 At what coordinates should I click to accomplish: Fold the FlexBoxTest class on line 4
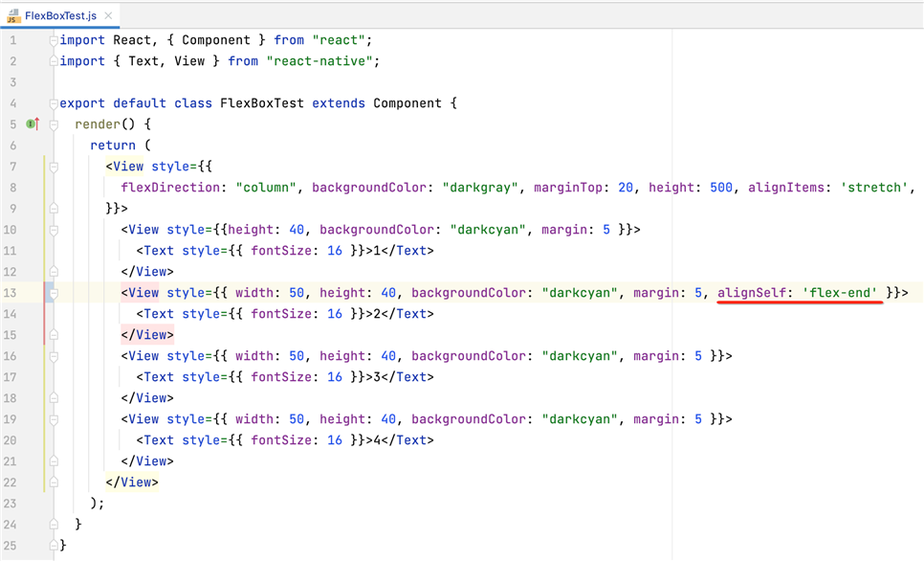54,103
